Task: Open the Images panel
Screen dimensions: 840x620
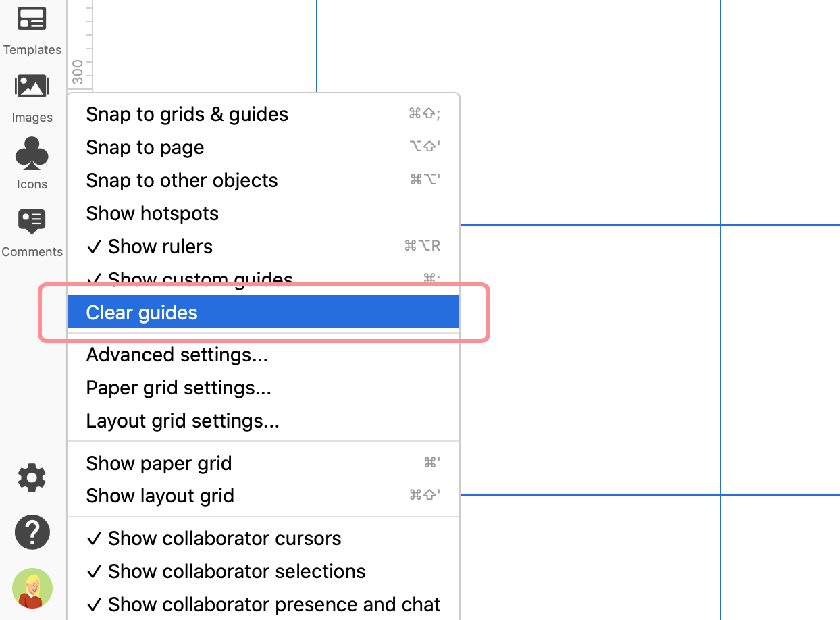Action: (32, 98)
